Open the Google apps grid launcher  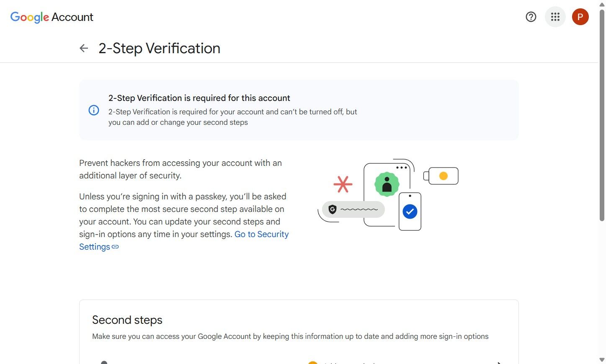tap(555, 17)
